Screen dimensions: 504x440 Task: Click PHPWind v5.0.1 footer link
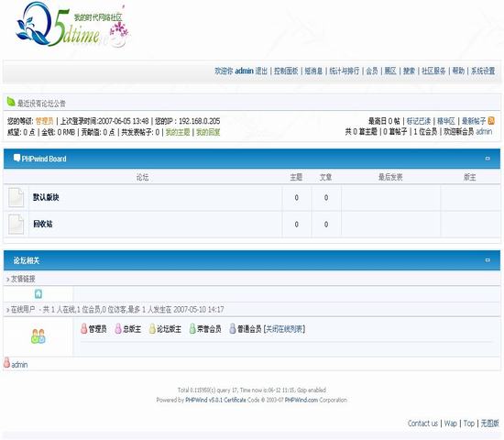point(203,400)
